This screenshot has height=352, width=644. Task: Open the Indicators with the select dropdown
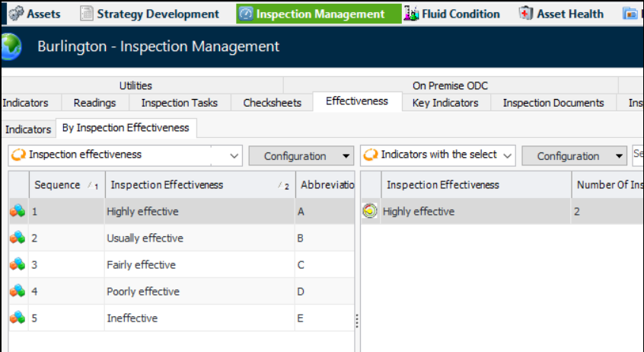pyautogui.click(x=507, y=155)
